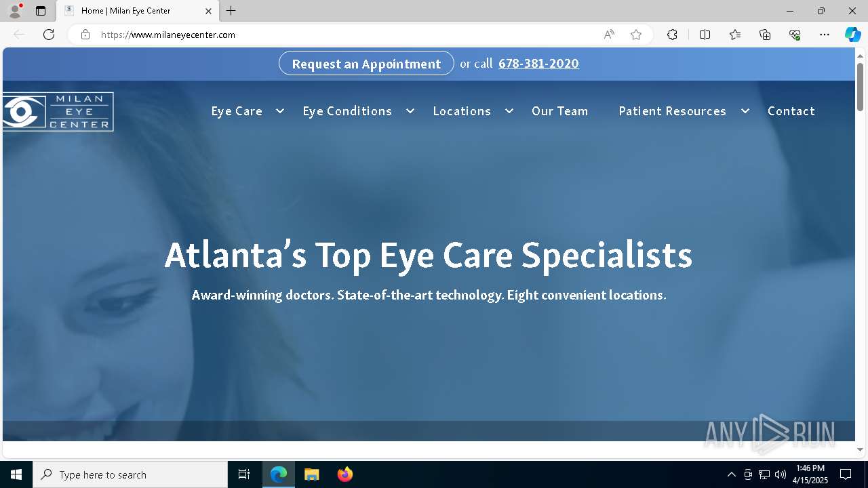Expand the Eye Care dropdown chevron

click(x=279, y=111)
